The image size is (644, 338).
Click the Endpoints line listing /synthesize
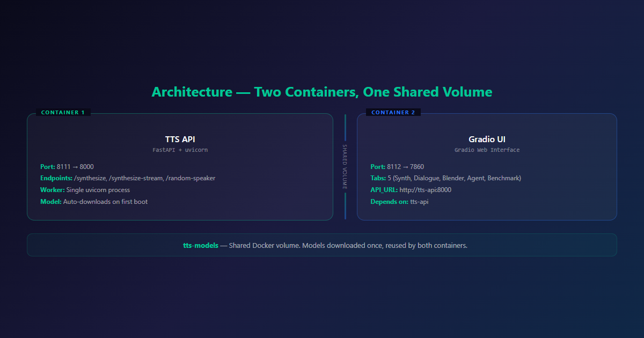(128, 178)
